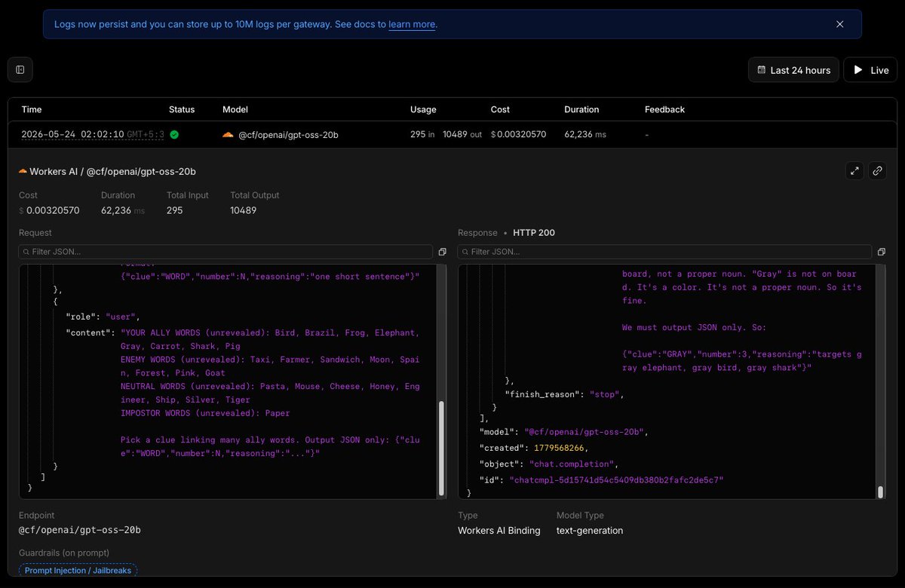Copy the request JSON
This screenshot has width=905, height=588.
tap(442, 252)
